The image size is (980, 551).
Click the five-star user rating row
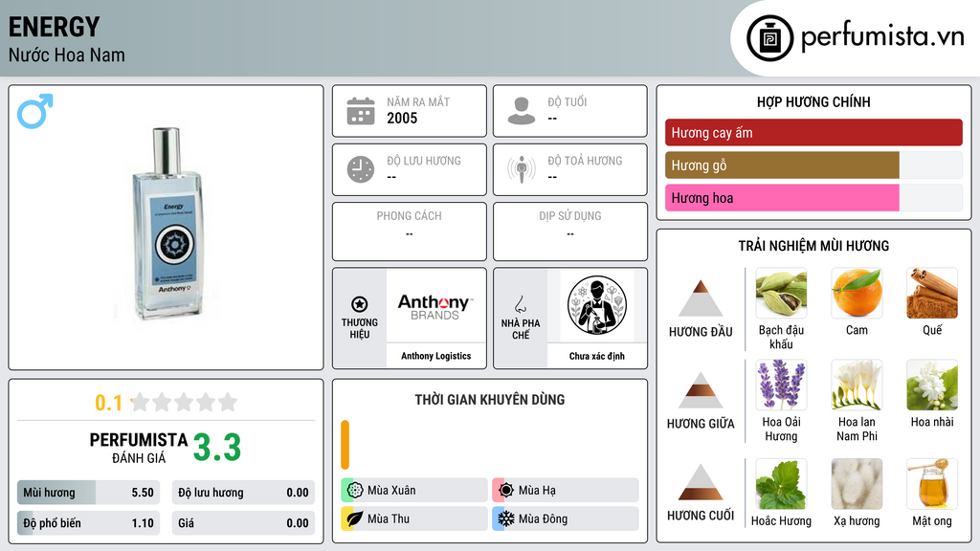[x=184, y=402]
